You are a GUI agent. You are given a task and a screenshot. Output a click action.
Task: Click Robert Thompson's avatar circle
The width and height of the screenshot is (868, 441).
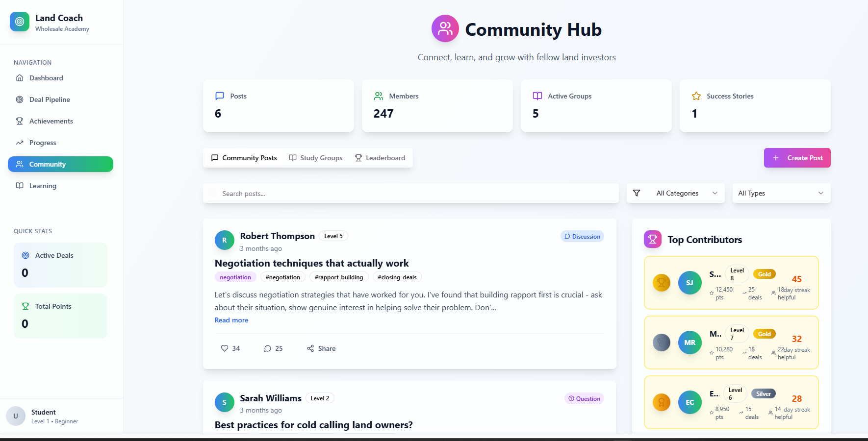[225, 240]
